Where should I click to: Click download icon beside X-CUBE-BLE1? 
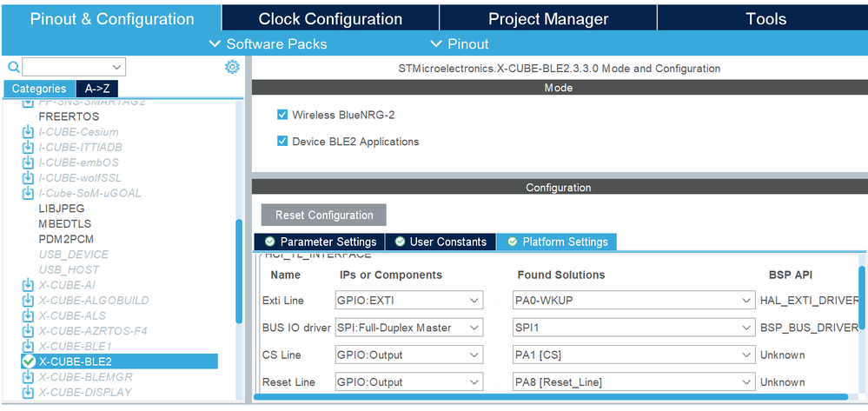28,346
